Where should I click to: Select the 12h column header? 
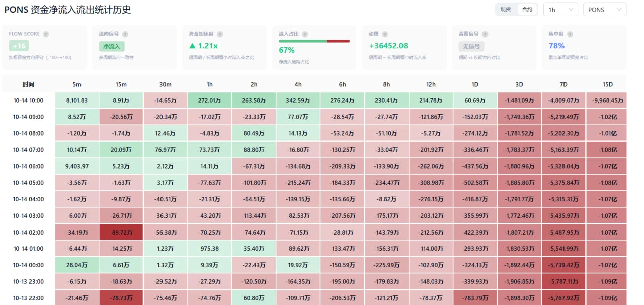click(431, 84)
